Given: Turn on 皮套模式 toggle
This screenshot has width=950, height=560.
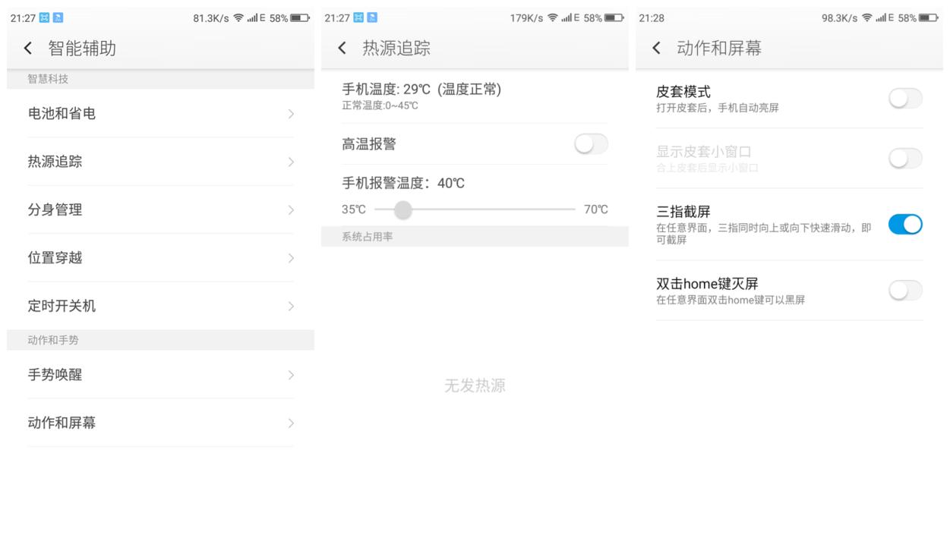Looking at the screenshot, I should tap(905, 98).
